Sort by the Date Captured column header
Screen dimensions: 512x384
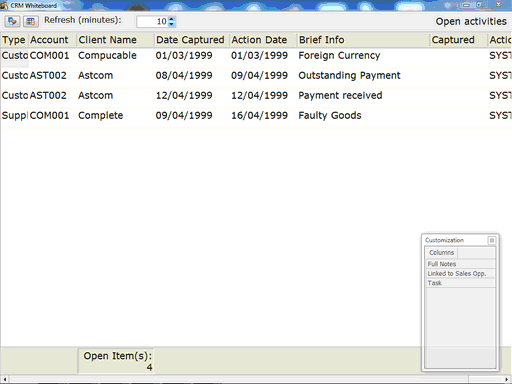tap(192, 40)
